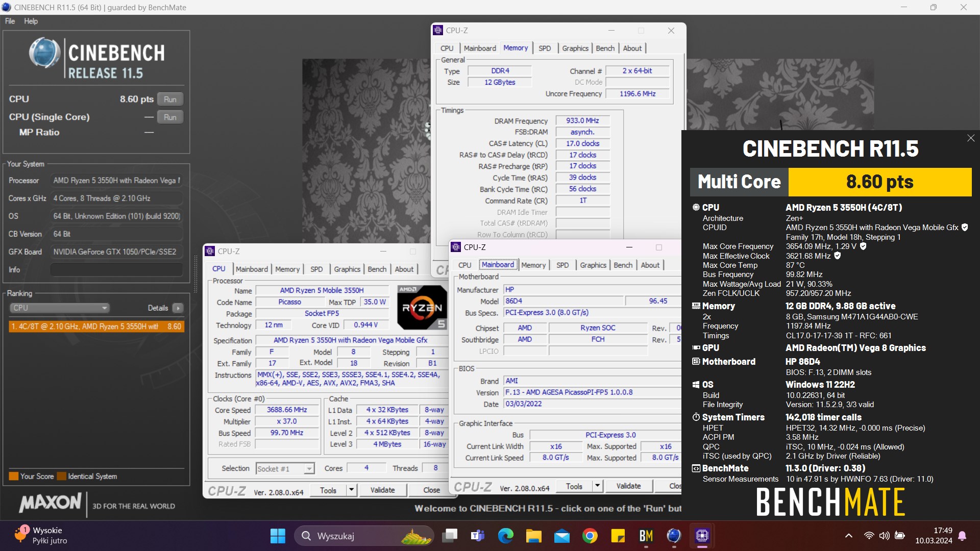Open Task View from the taskbar

coord(450,536)
